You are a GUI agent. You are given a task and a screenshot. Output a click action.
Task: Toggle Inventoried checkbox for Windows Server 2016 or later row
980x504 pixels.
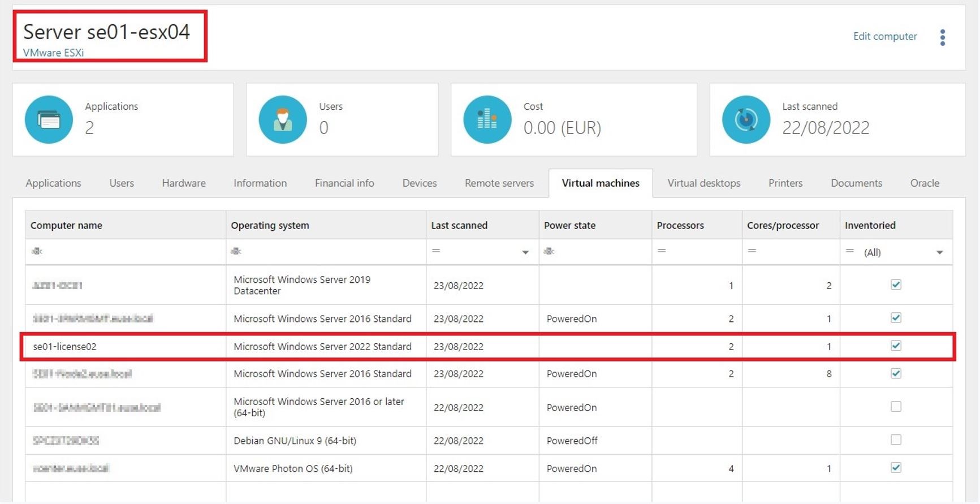click(896, 407)
